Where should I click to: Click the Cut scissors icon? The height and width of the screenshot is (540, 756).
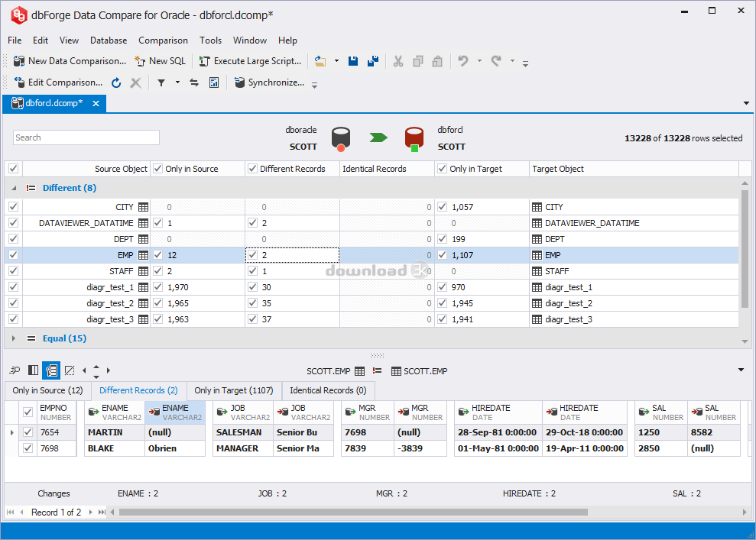click(398, 61)
